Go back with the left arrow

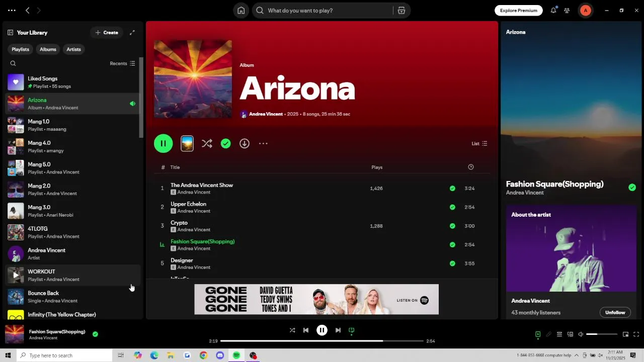tap(28, 11)
